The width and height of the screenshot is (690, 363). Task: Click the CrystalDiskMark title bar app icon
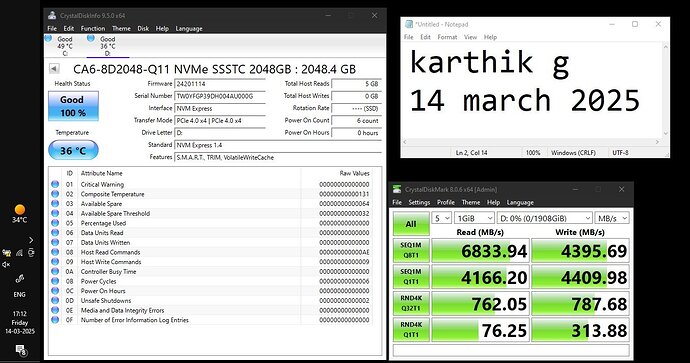point(397,189)
